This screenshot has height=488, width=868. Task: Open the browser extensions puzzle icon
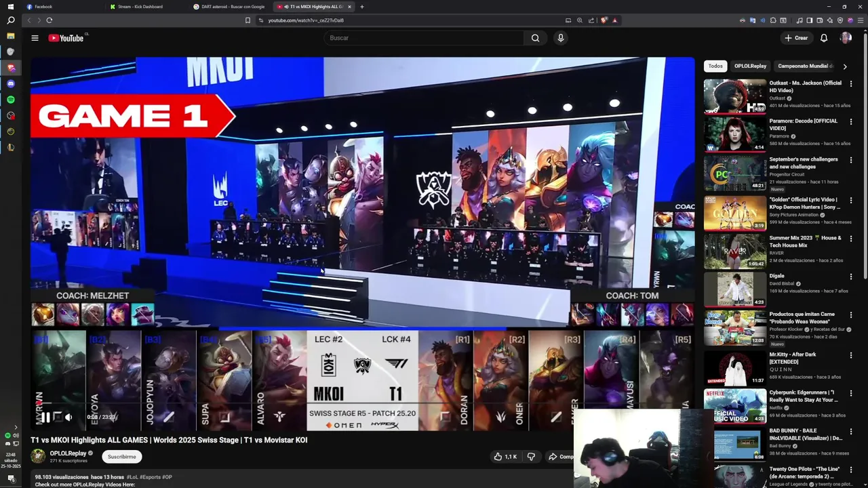pyautogui.click(x=773, y=20)
